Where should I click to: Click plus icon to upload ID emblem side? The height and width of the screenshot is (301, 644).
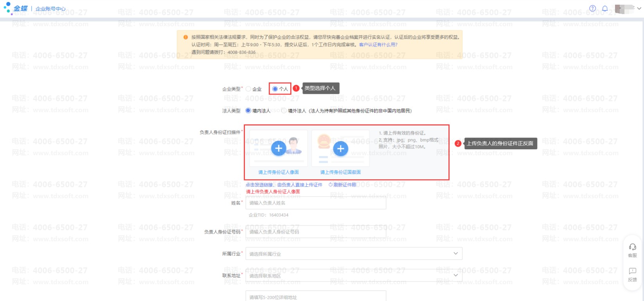[x=340, y=149]
